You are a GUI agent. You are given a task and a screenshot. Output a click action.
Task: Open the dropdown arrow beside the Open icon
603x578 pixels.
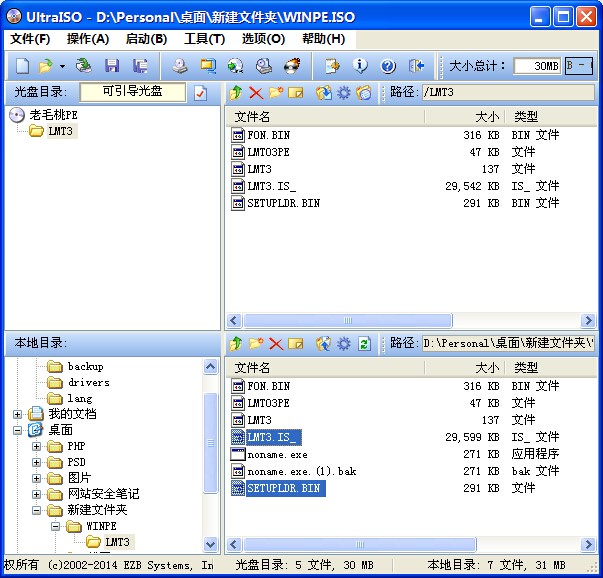pyautogui.click(x=62, y=66)
